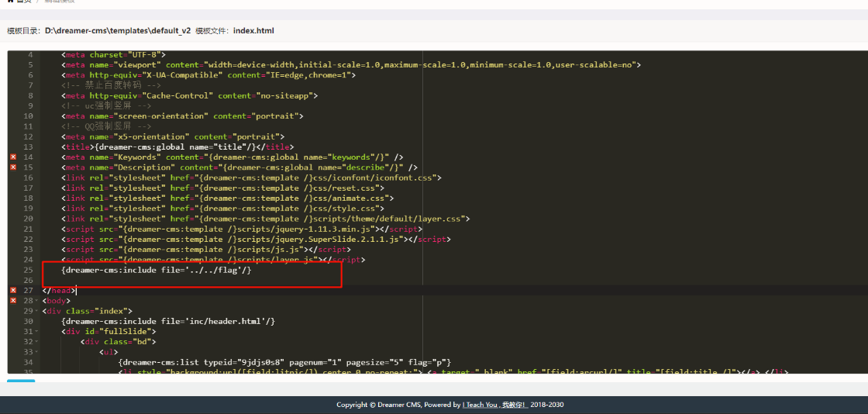
Task: Collapse the ul block on line 33
Action: click(x=37, y=352)
